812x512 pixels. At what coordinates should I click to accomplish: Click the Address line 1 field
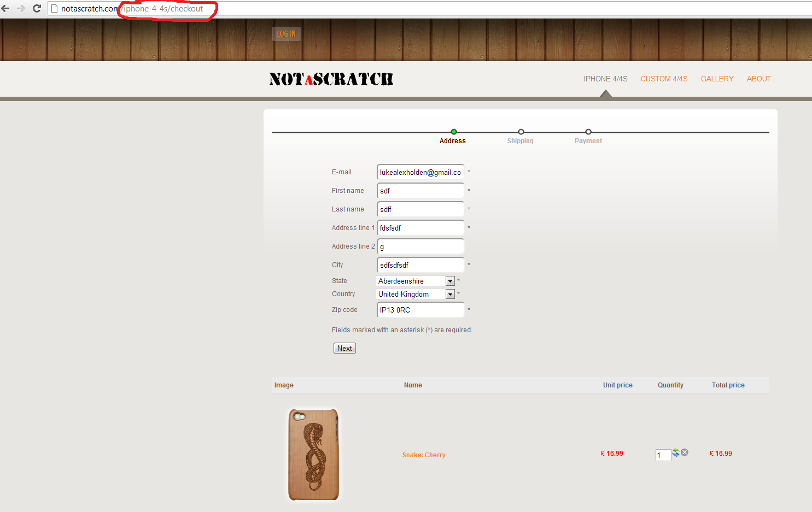tap(420, 228)
